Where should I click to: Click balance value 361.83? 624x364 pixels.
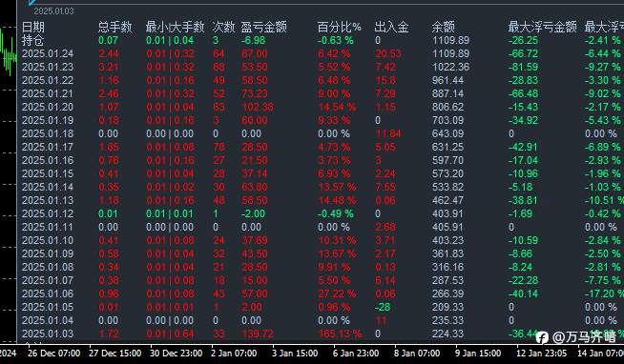pos(447,253)
